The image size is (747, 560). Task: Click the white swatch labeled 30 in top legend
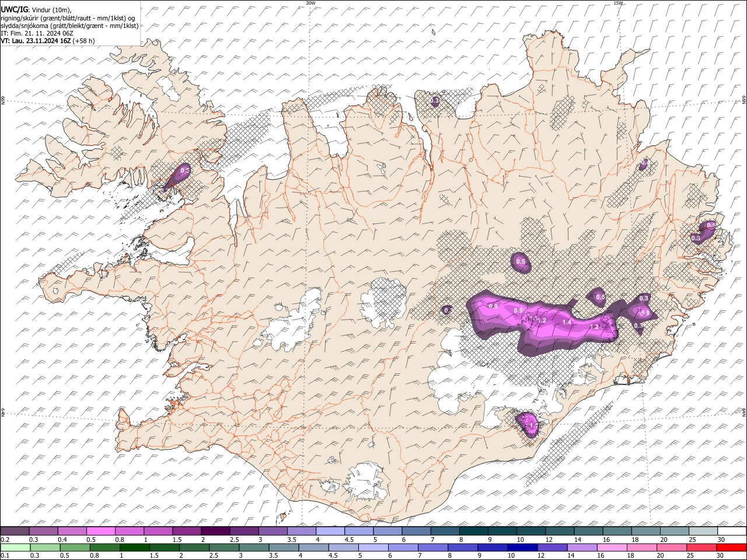pos(732,531)
